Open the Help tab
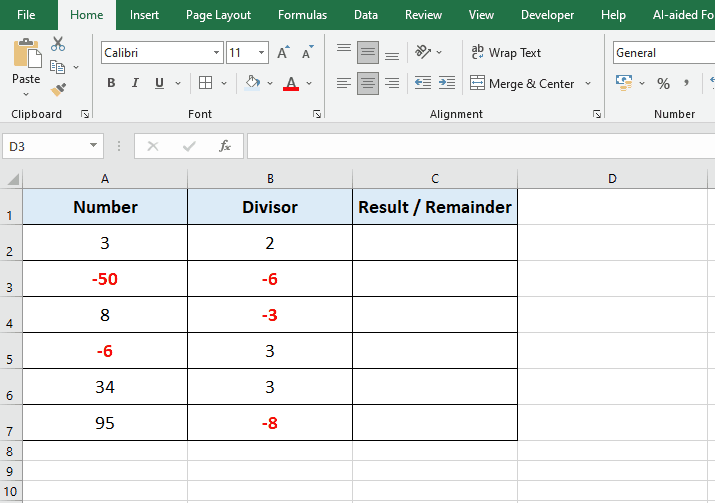Viewport: 715px width, 503px height. 613,15
